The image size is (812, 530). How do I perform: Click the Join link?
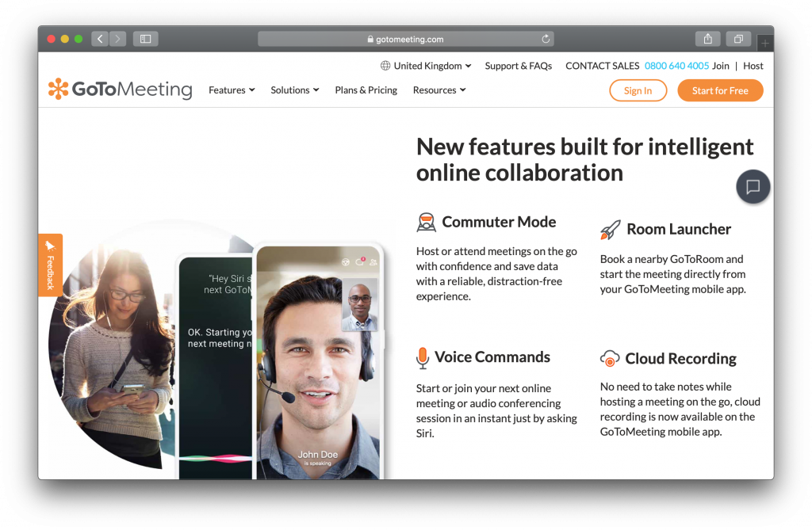coord(720,66)
